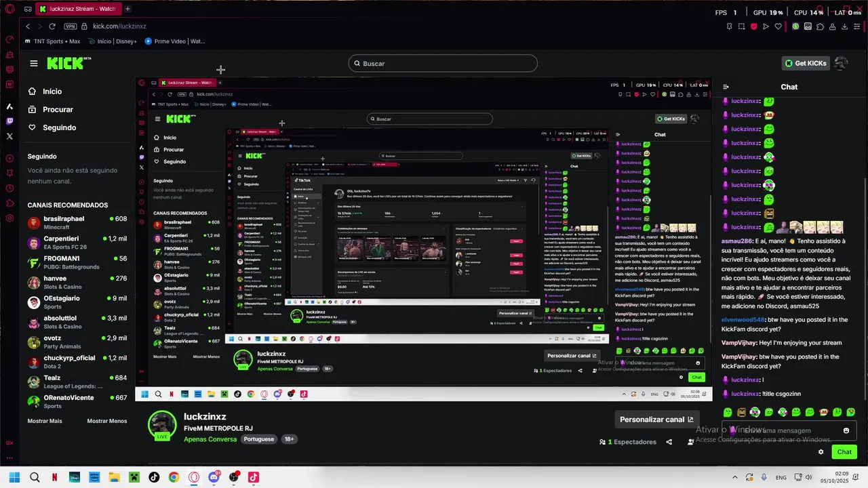Click the share stream icon
Screen dimensions: 868x488
click(669, 442)
